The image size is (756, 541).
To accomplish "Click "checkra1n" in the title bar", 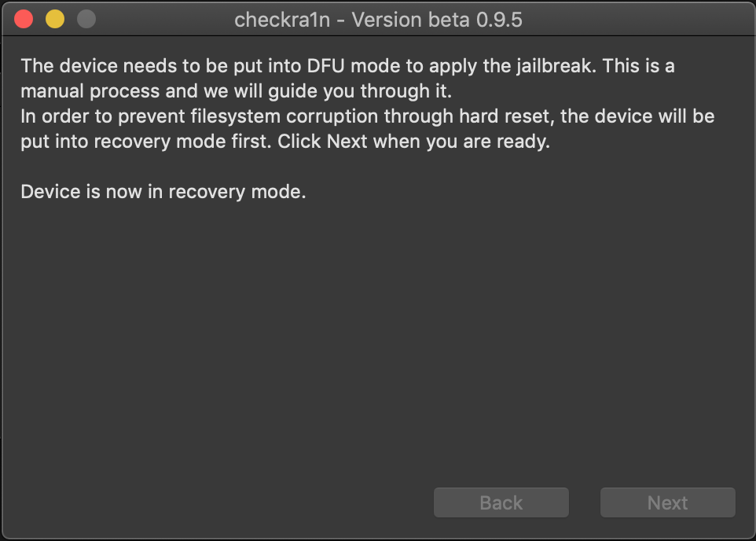I will [282, 19].
